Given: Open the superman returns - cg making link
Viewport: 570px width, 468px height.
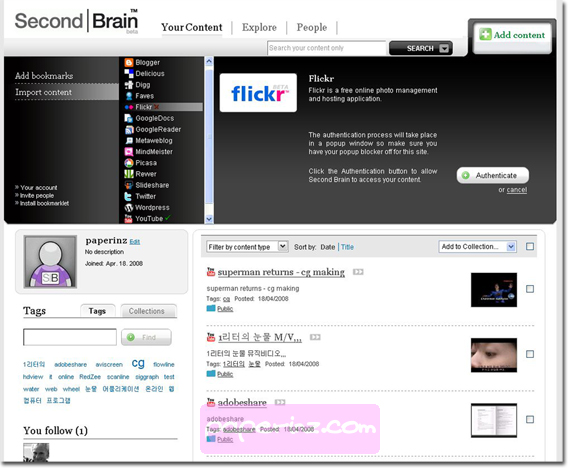Looking at the screenshot, I should point(281,272).
